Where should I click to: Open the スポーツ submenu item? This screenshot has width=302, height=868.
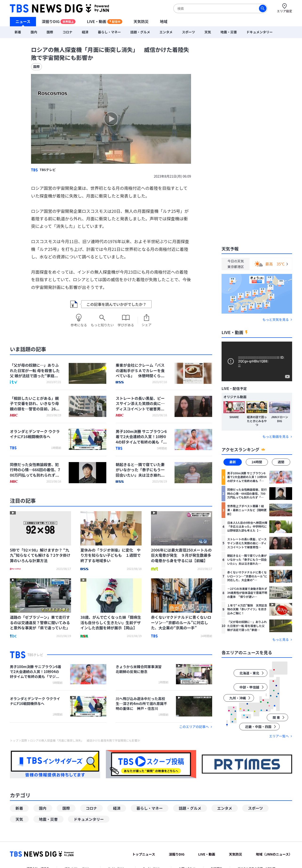pyautogui.click(x=188, y=32)
